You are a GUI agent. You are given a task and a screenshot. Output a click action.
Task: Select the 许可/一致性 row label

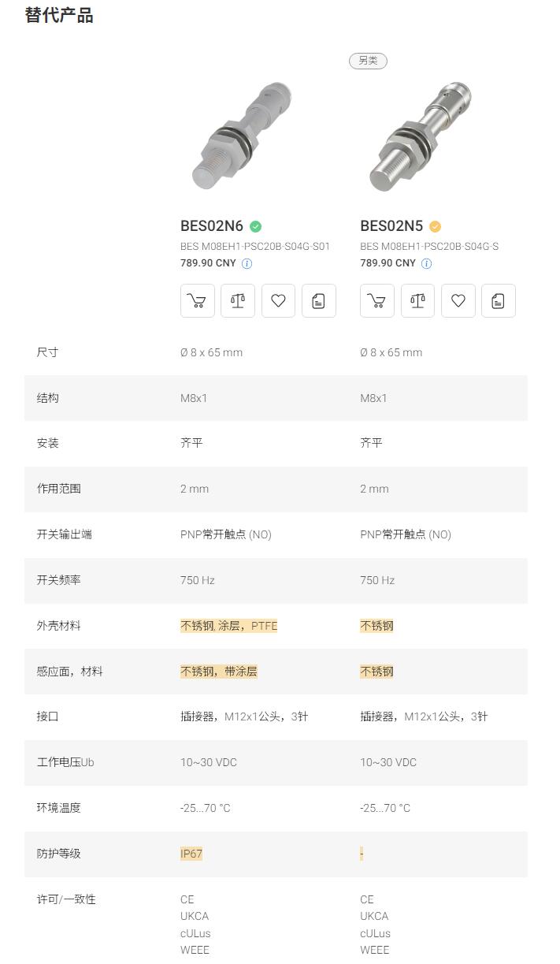[x=66, y=899]
